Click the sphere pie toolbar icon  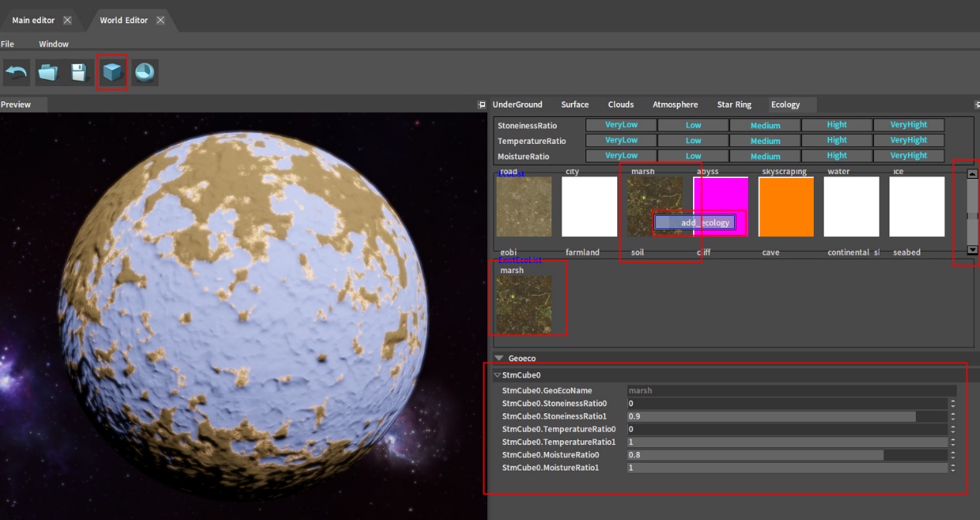coord(145,73)
